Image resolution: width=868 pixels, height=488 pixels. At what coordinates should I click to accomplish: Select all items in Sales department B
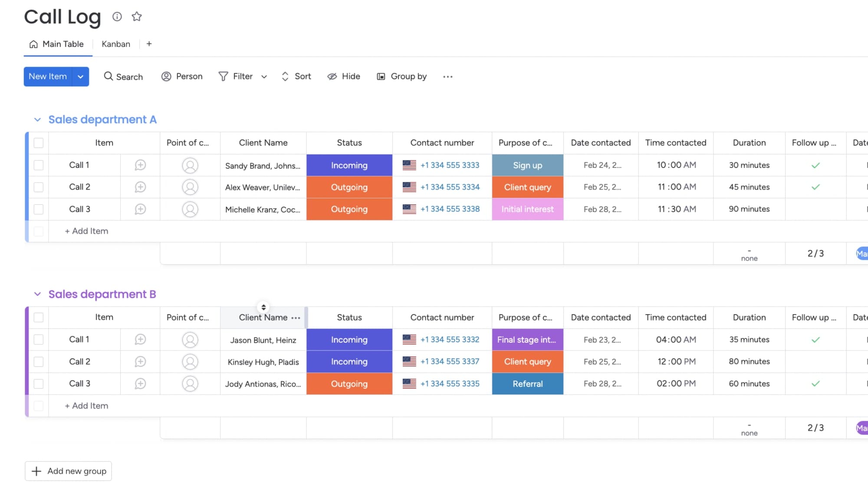coord(39,318)
